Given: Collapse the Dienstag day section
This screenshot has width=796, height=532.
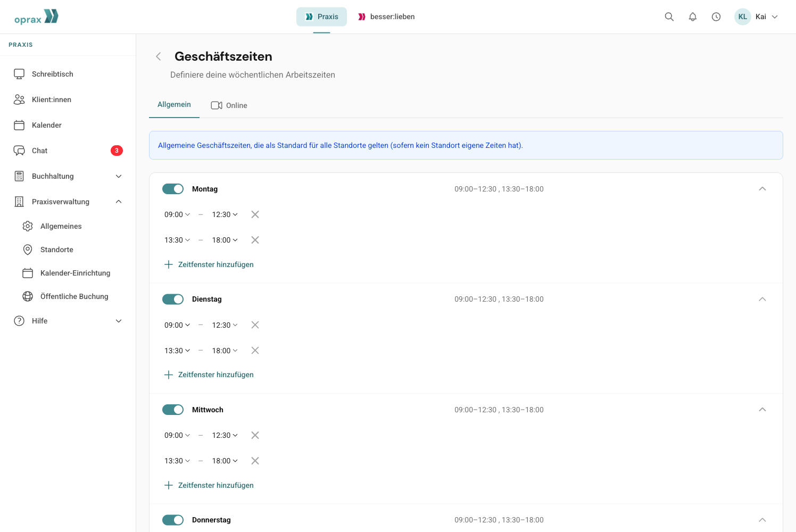Looking at the screenshot, I should click(762, 299).
